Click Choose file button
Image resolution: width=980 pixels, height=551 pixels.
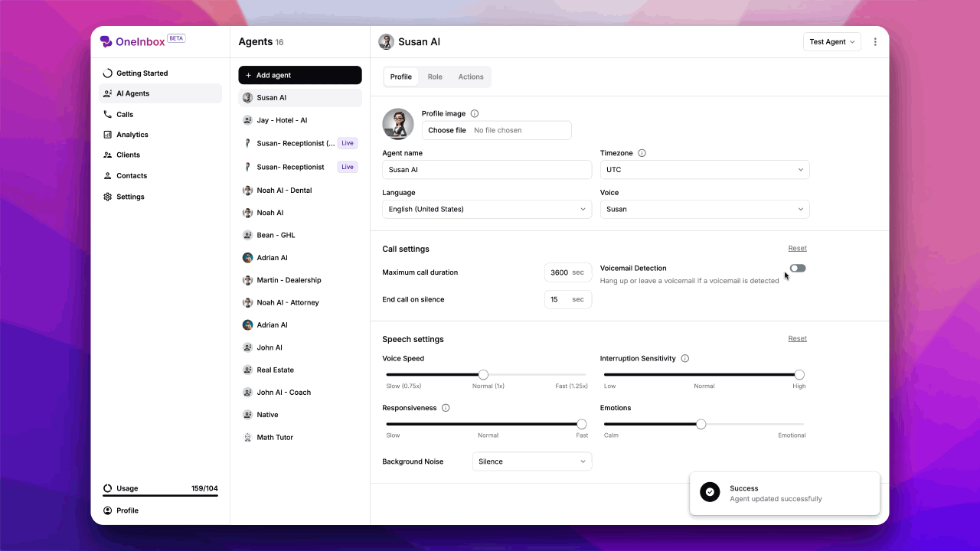coord(447,130)
